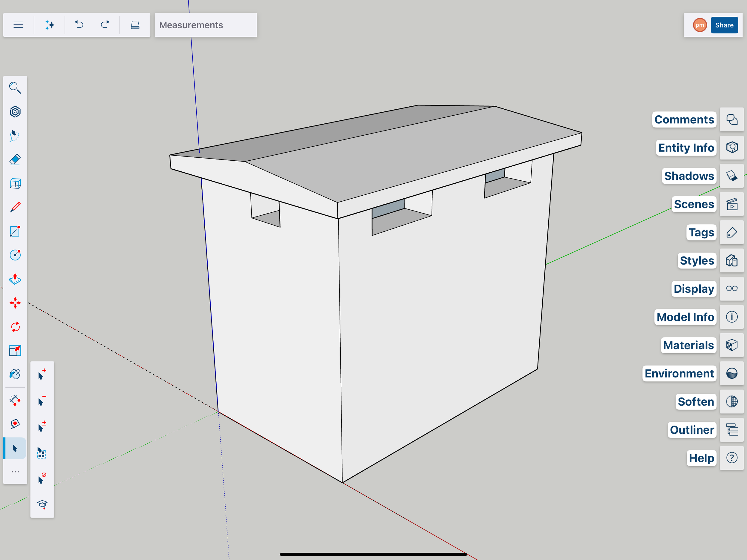The image size is (747, 560).
Task: Click the Environment half-sphere icon
Action: pyautogui.click(x=731, y=373)
